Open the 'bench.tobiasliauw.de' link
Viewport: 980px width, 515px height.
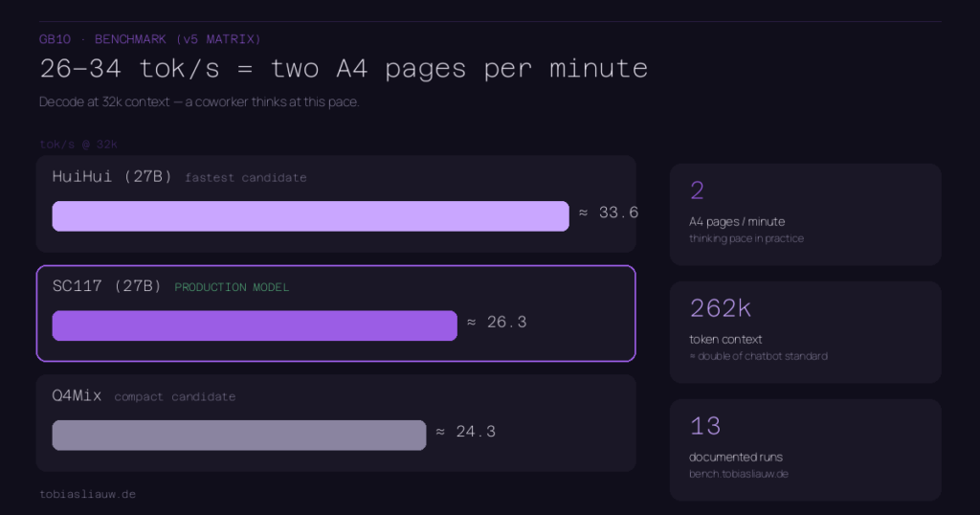738,474
